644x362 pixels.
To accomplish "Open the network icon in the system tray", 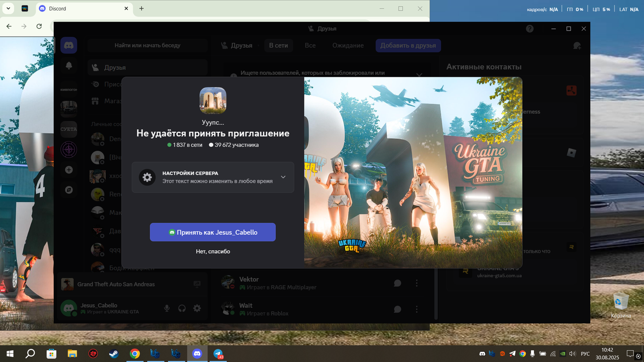I will tap(552, 353).
